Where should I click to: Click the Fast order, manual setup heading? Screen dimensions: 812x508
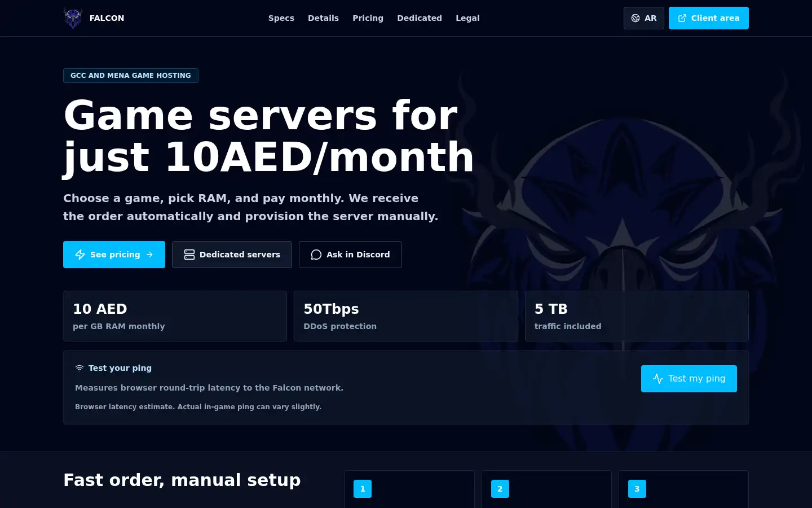[x=182, y=480]
